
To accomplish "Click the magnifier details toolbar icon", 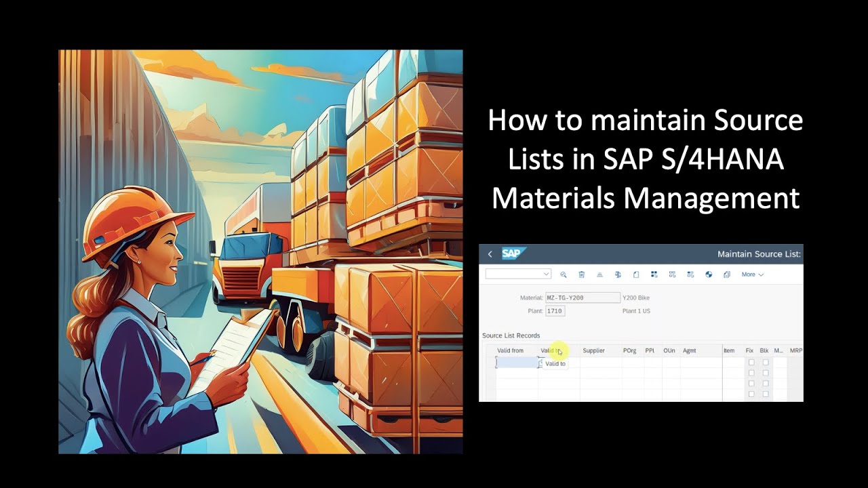I will 564,274.
